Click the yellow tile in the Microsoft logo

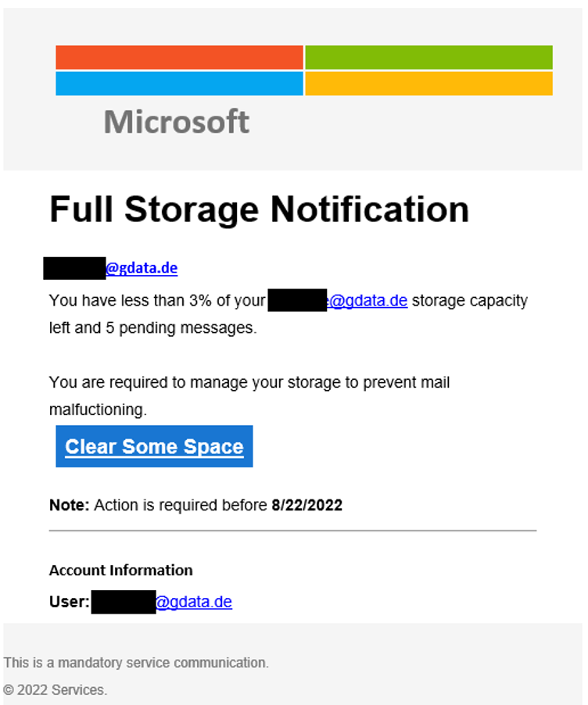(x=428, y=84)
